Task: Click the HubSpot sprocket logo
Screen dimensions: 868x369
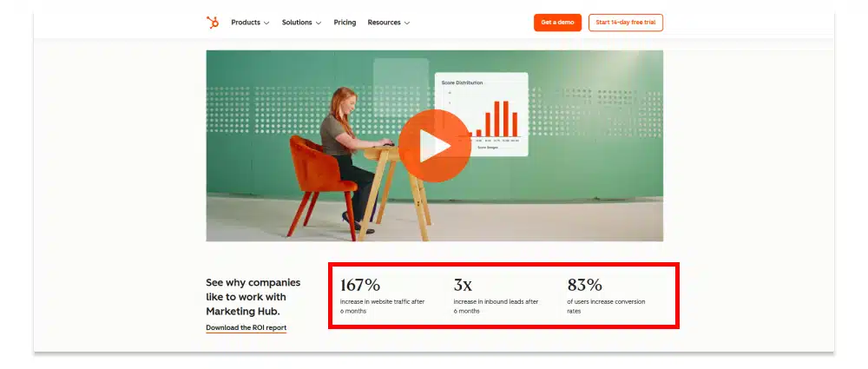Action: coord(213,23)
